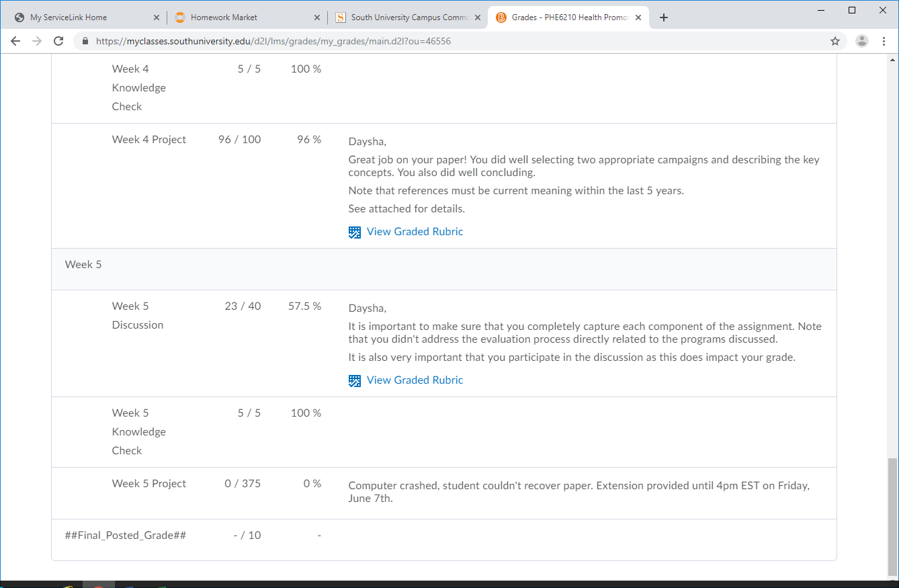Screen dimensions: 899x588
Task: Click the 96 % grade value
Action: [310, 139]
